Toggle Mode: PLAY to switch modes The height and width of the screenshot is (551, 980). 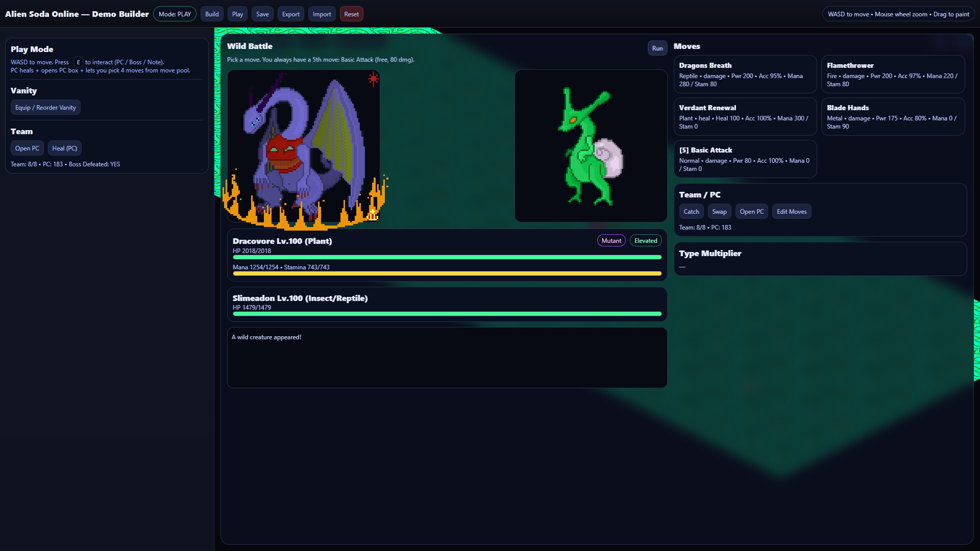click(175, 14)
